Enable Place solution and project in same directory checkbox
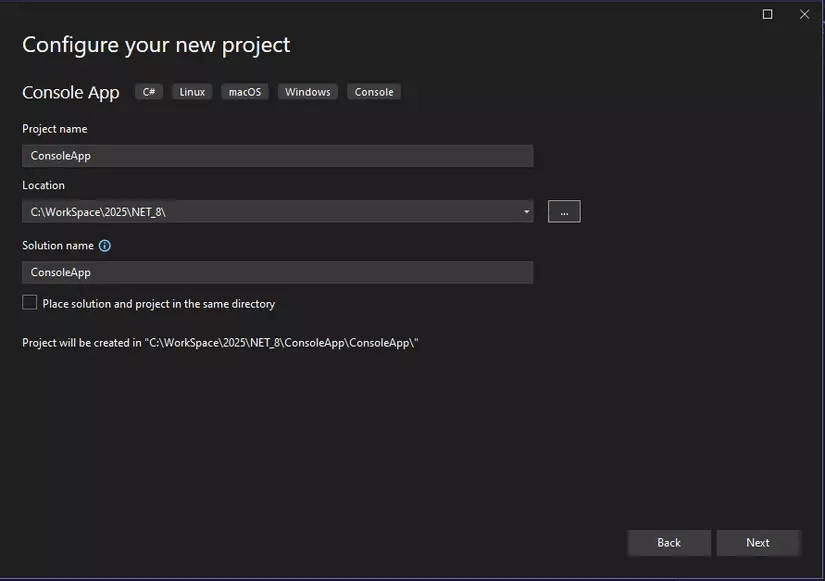This screenshot has width=825, height=581. (30, 303)
